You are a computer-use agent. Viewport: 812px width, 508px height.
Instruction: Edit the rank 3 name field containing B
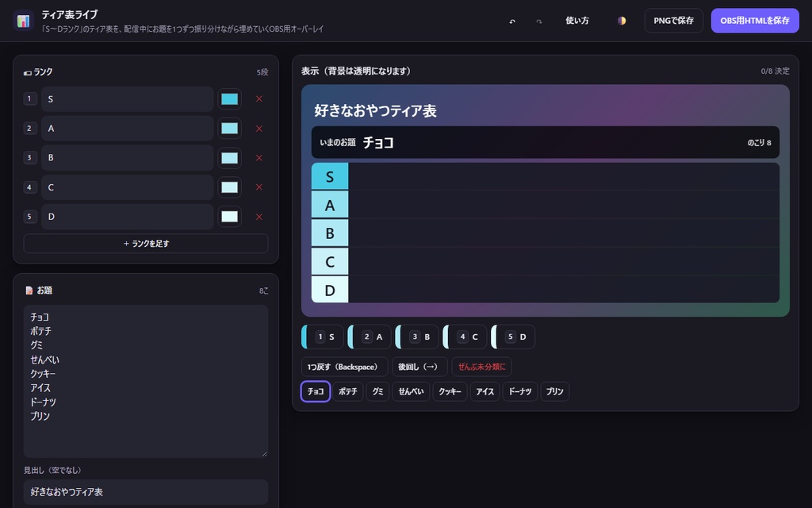128,158
